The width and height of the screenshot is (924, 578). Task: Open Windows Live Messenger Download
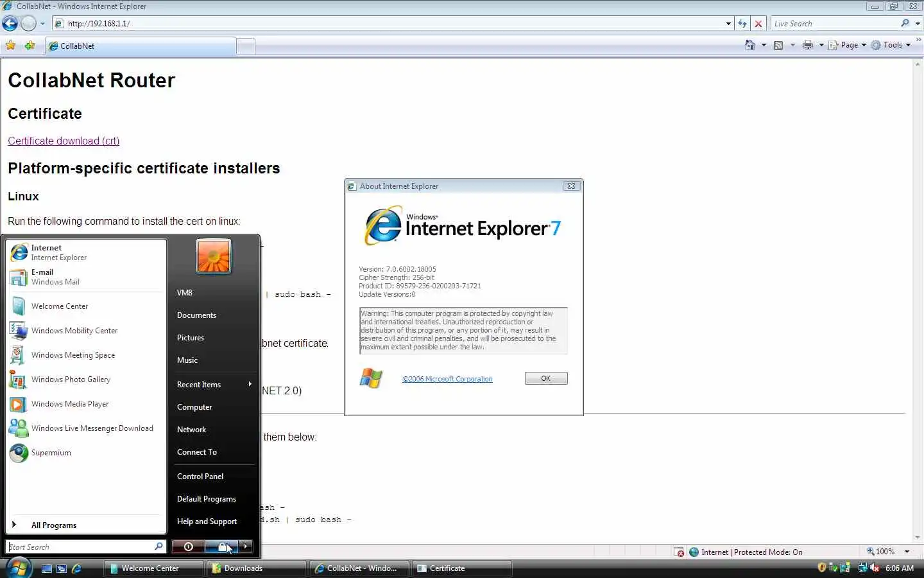click(86, 428)
